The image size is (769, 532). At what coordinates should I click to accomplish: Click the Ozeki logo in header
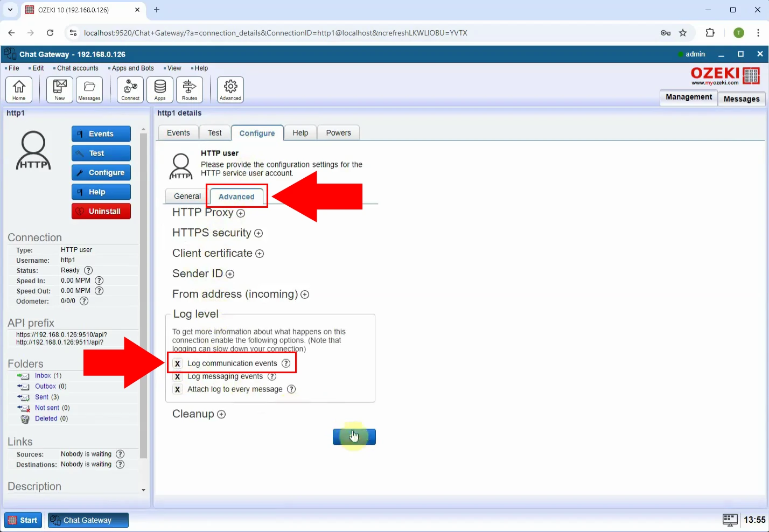725,75
